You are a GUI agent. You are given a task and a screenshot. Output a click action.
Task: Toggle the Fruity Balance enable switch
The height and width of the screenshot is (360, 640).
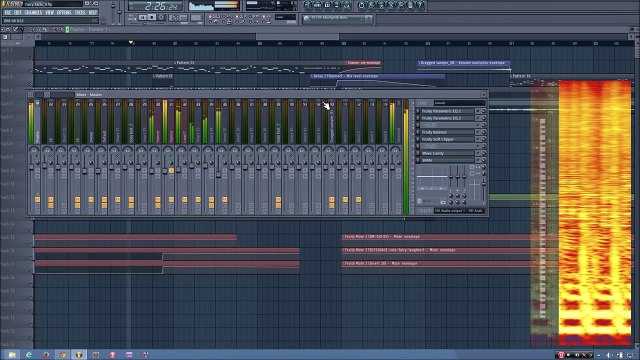[x=418, y=132]
